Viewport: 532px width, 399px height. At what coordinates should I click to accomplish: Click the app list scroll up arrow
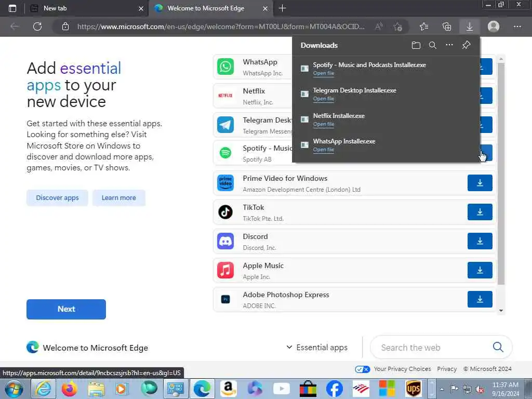click(x=501, y=59)
